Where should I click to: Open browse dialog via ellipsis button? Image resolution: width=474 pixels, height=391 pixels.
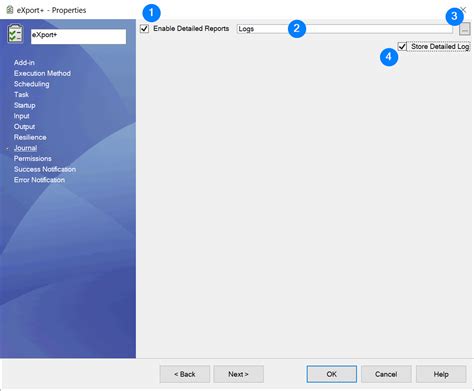464,30
